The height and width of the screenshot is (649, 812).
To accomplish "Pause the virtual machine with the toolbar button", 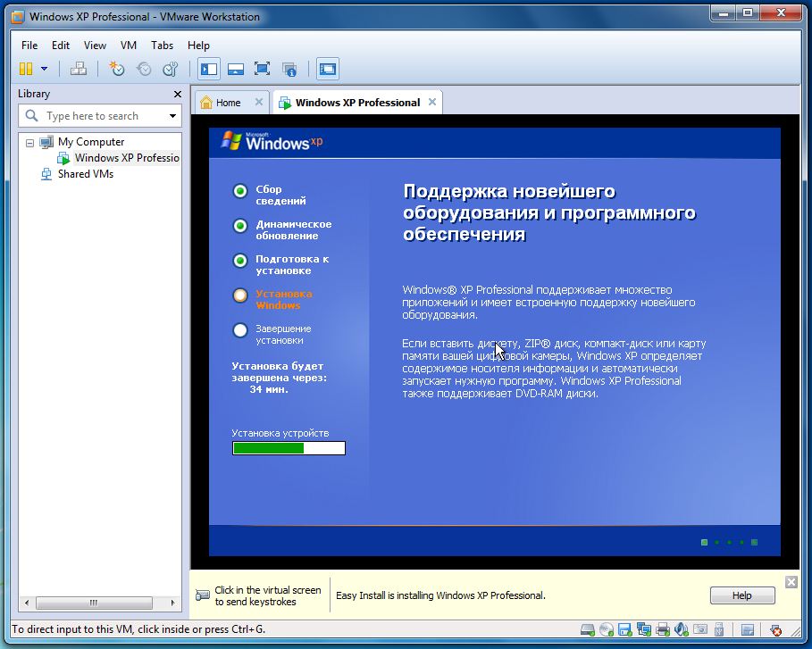I will pos(25,69).
